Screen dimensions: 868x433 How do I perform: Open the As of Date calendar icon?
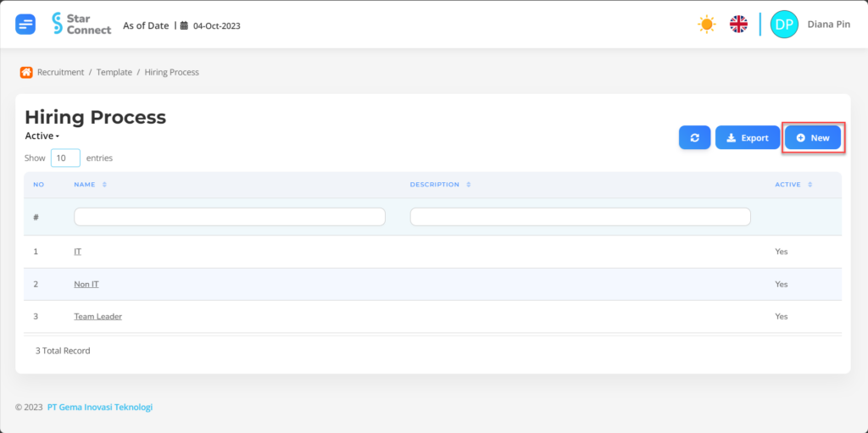[184, 25]
